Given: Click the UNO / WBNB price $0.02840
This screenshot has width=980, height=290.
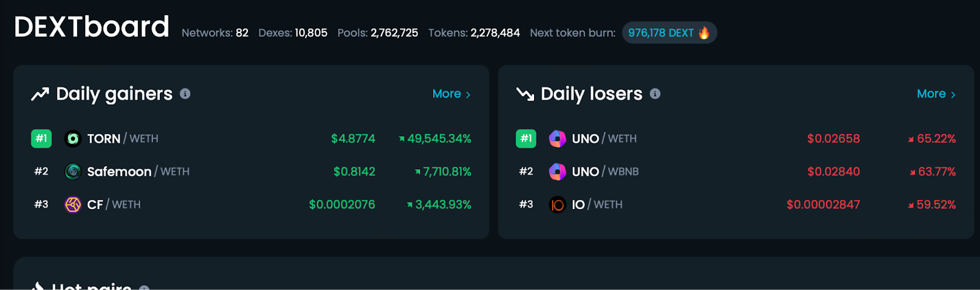Looking at the screenshot, I should 834,172.
